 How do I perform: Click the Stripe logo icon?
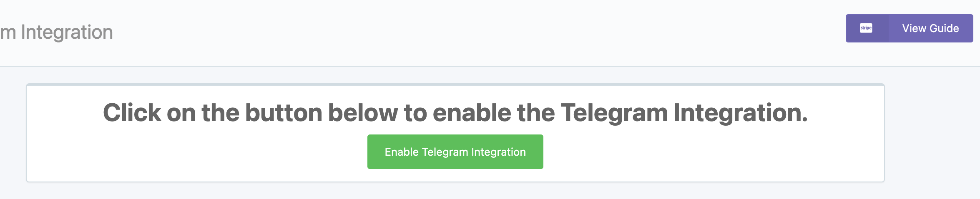click(x=866, y=28)
